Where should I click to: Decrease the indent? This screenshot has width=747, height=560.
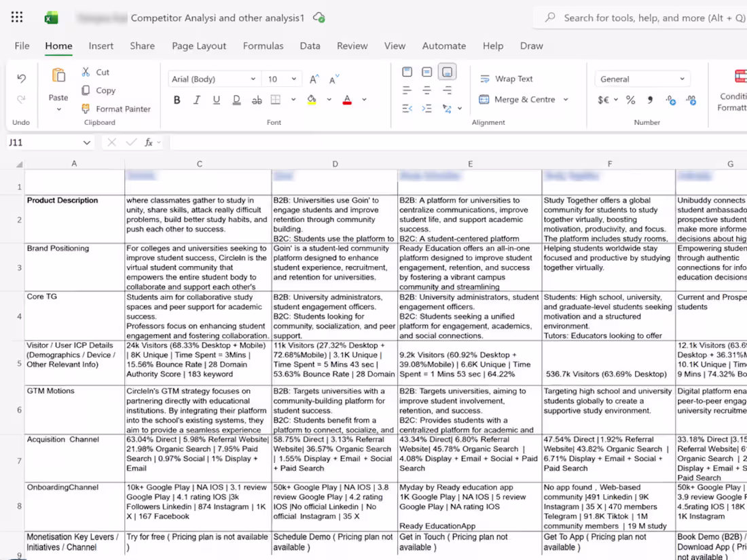click(407, 109)
